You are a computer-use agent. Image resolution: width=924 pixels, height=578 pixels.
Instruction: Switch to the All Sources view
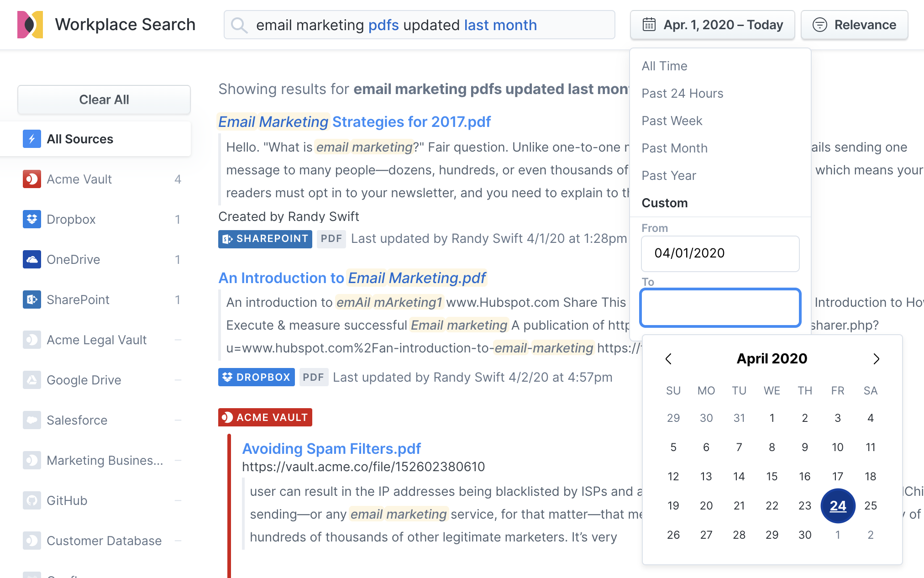click(80, 139)
